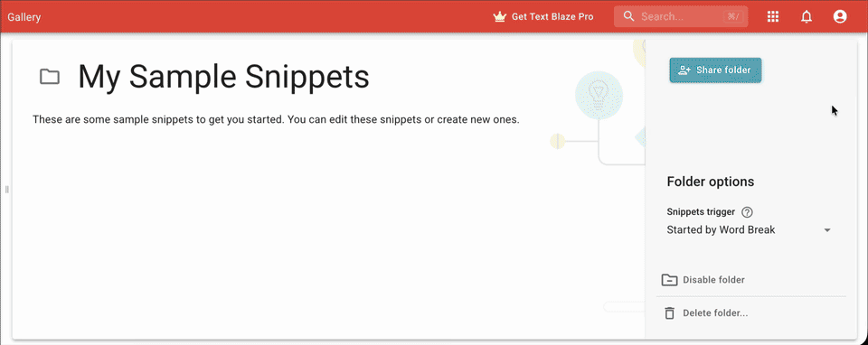Click the folder description text
Screen dimensions: 868x345
[276, 119]
